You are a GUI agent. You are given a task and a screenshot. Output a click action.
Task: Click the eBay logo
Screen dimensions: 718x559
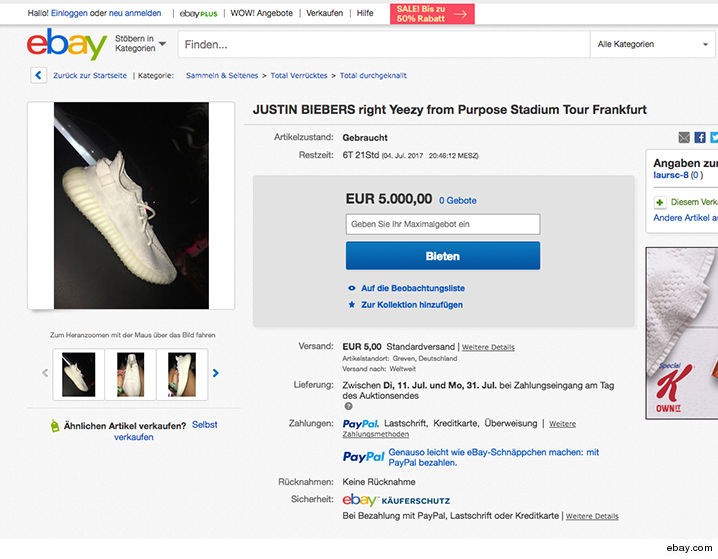tap(67, 44)
